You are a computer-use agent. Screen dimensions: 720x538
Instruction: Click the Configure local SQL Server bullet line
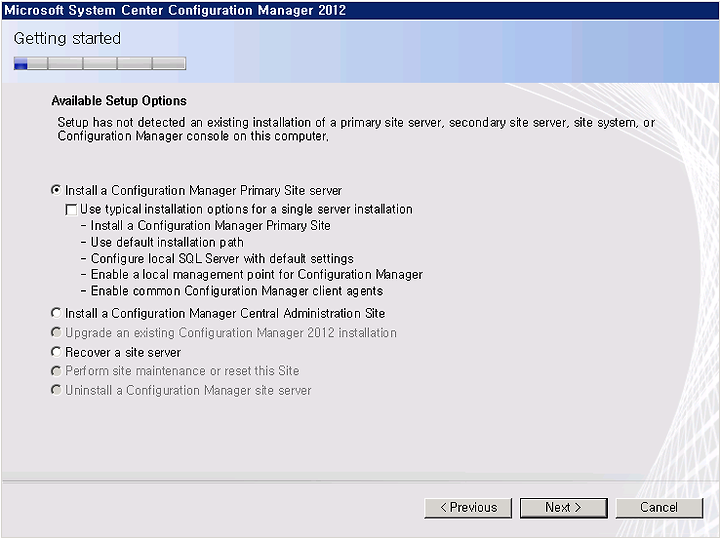pos(217,259)
